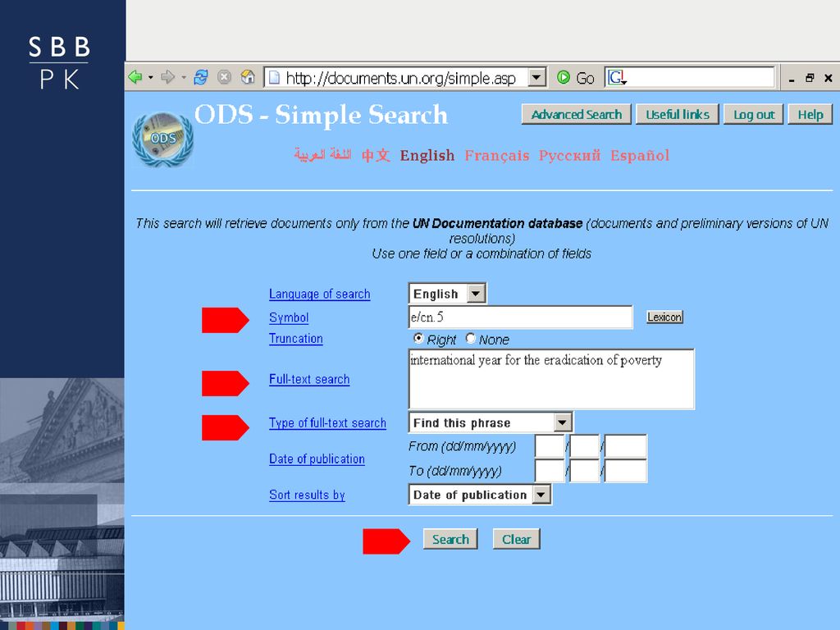Open the Language of search dropdown
Screen dimensions: 840x630
point(476,294)
